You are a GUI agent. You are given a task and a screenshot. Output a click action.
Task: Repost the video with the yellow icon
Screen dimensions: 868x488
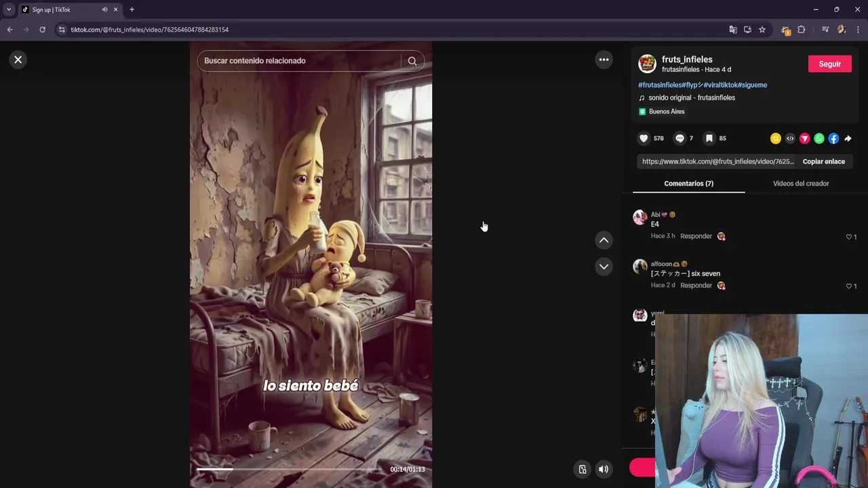click(776, 138)
